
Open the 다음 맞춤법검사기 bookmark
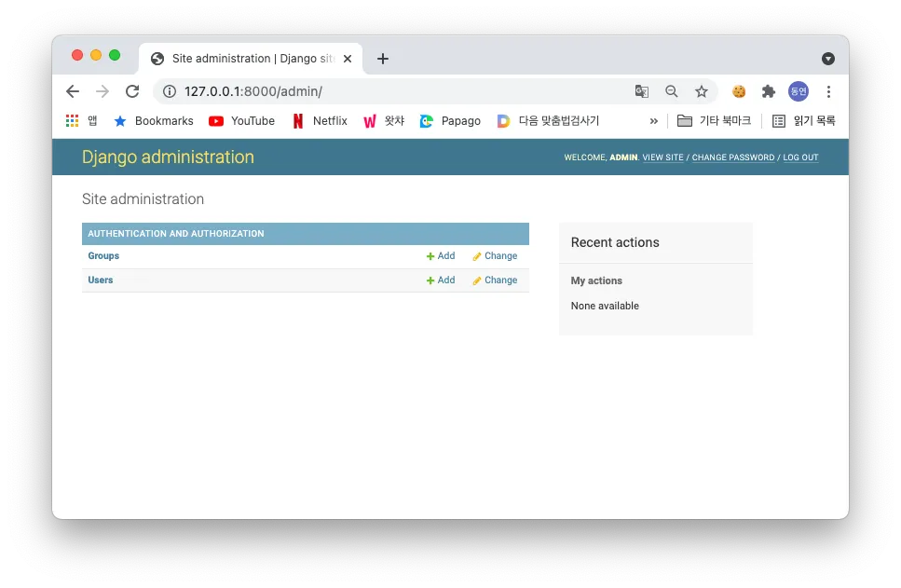(548, 121)
